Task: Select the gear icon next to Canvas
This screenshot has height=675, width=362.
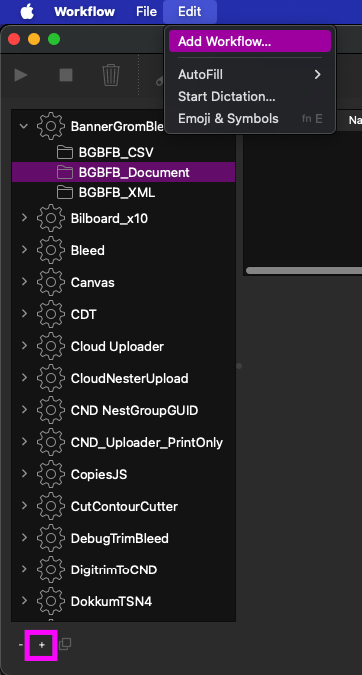Action: point(51,282)
